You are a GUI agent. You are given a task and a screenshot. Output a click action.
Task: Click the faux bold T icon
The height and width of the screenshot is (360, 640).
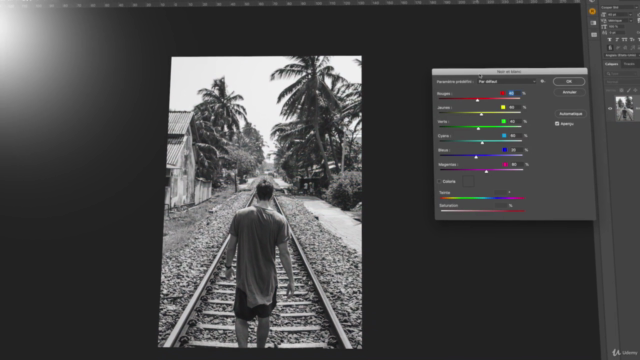[x=610, y=40]
